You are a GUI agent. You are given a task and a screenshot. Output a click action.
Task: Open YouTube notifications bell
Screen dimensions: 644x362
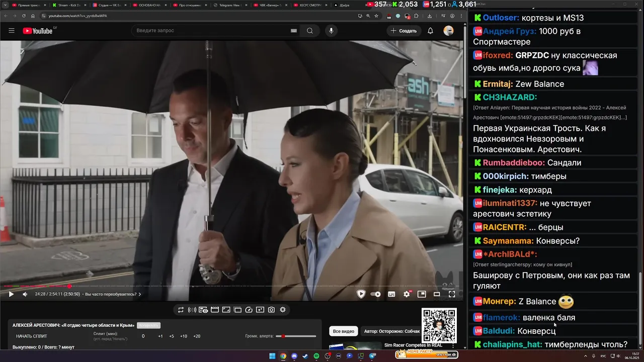tap(430, 31)
